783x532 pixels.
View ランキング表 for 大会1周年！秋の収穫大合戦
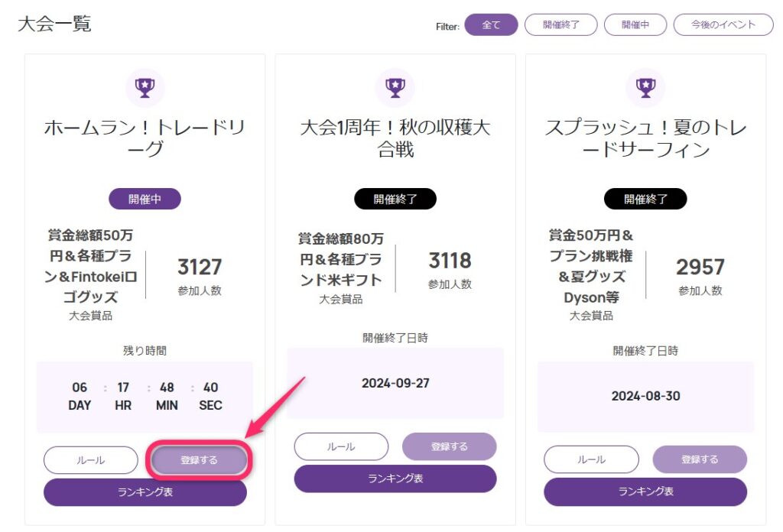[395, 478]
